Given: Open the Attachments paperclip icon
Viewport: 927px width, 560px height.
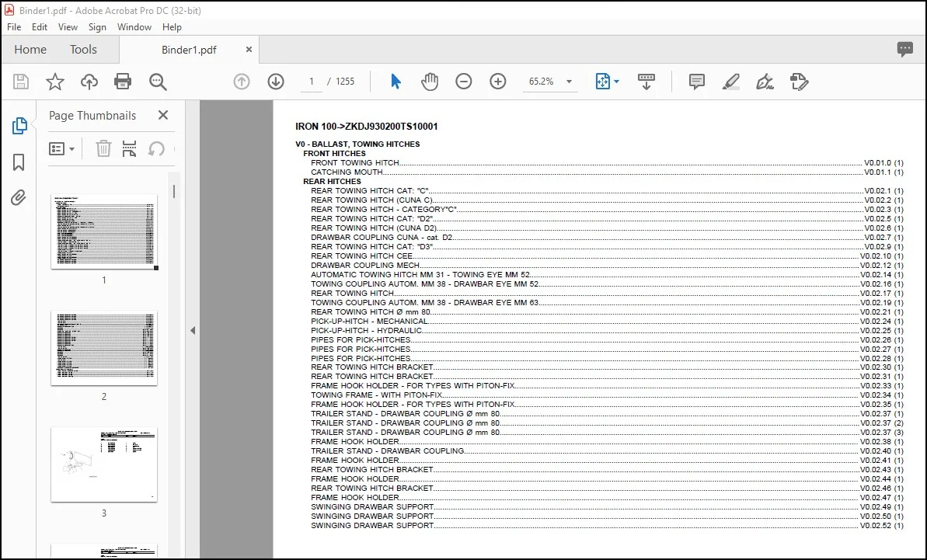Looking at the screenshot, I should [x=19, y=197].
